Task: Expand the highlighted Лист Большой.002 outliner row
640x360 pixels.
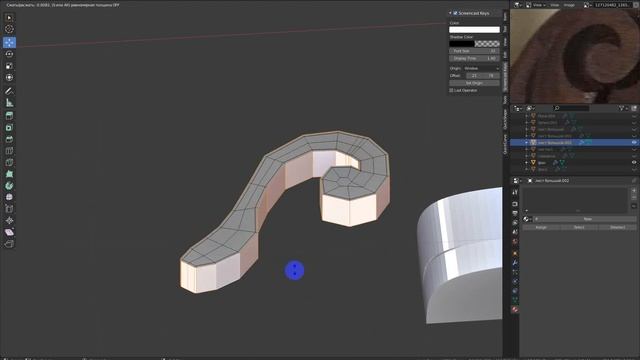Action: (527, 142)
